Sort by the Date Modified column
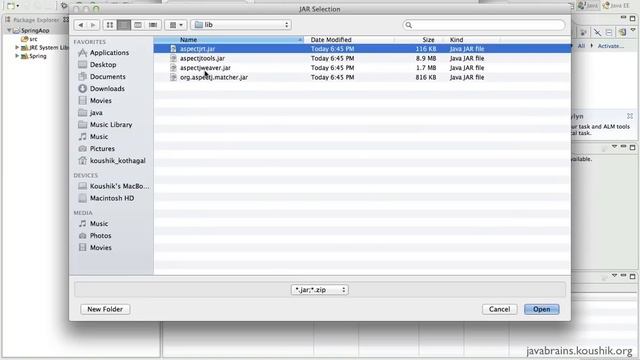The height and width of the screenshot is (360, 640). 349,40
